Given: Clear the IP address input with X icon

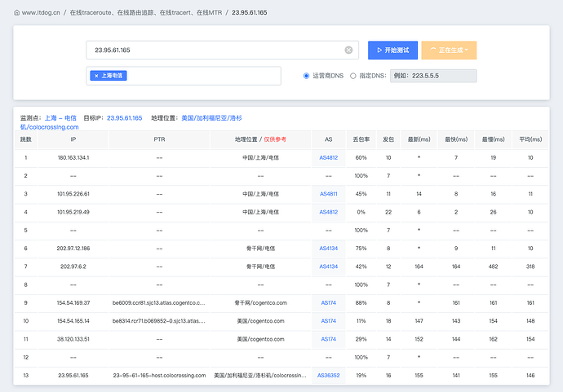Looking at the screenshot, I should [348, 51].
